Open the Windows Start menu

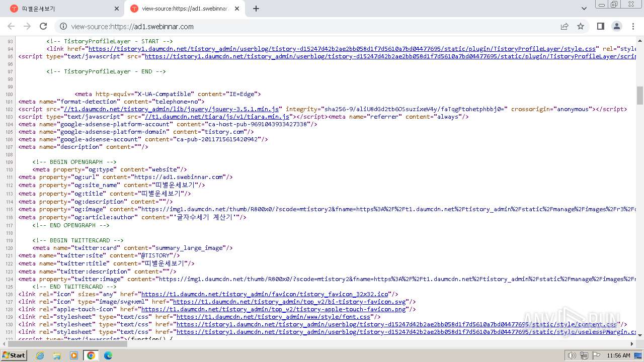point(14,355)
